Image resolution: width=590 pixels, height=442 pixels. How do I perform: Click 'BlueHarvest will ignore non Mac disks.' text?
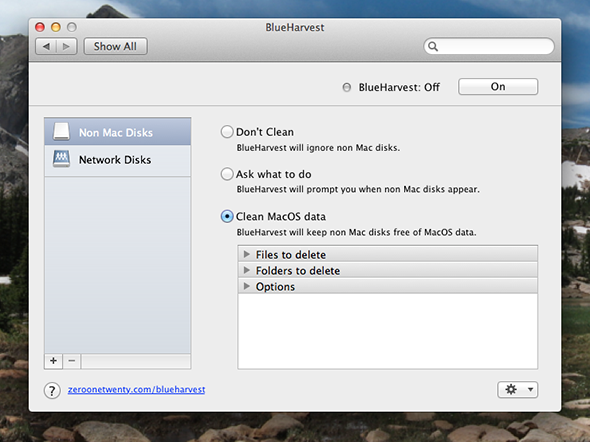(318, 148)
